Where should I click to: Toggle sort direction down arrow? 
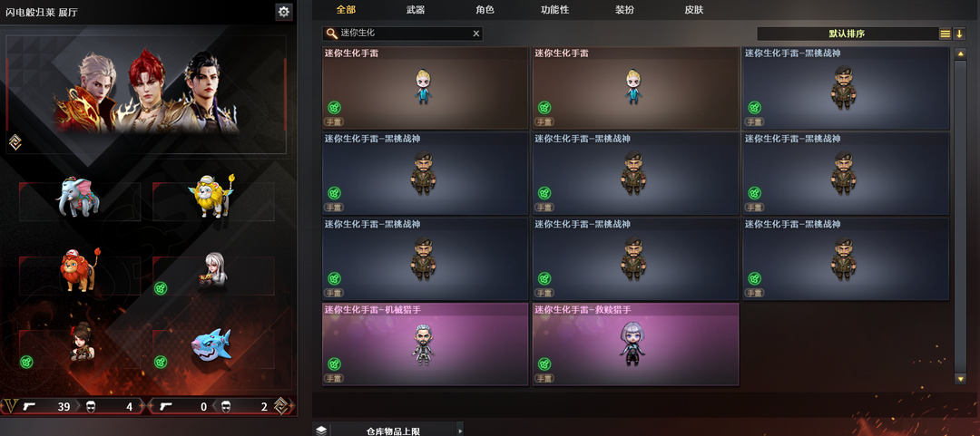(x=959, y=34)
